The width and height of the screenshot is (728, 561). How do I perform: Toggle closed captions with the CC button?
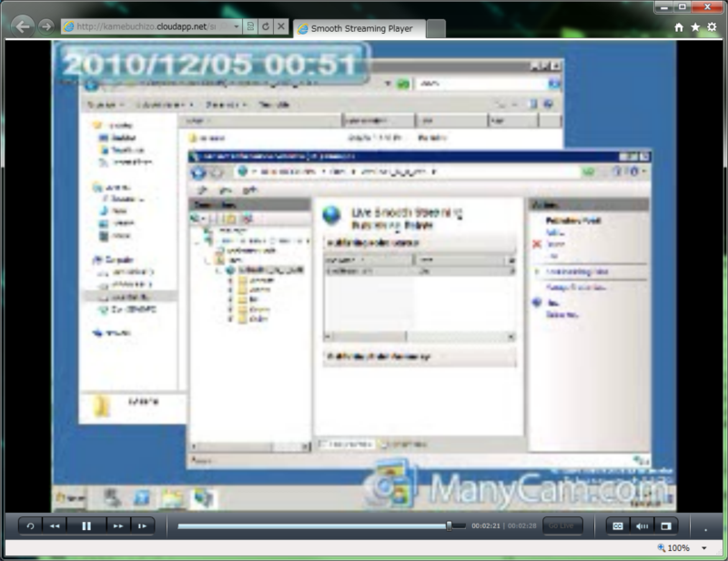click(618, 526)
